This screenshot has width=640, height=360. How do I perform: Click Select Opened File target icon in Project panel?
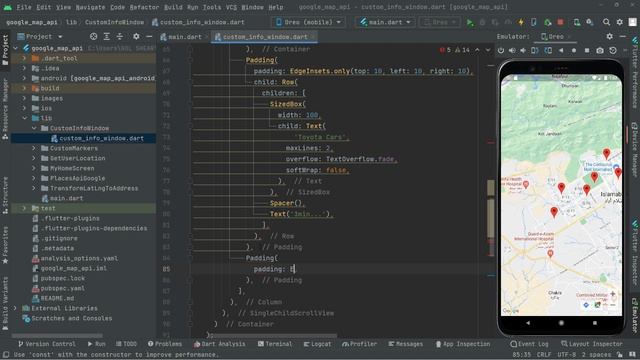tap(93, 37)
